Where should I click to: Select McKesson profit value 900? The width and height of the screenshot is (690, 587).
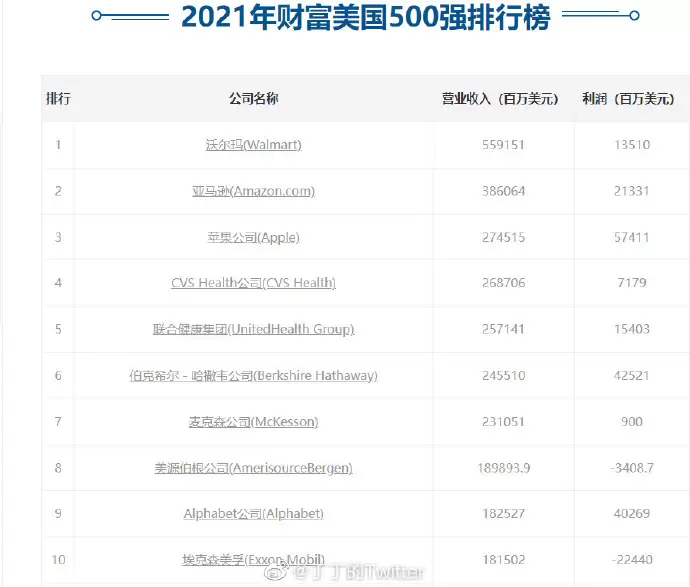click(632, 422)
